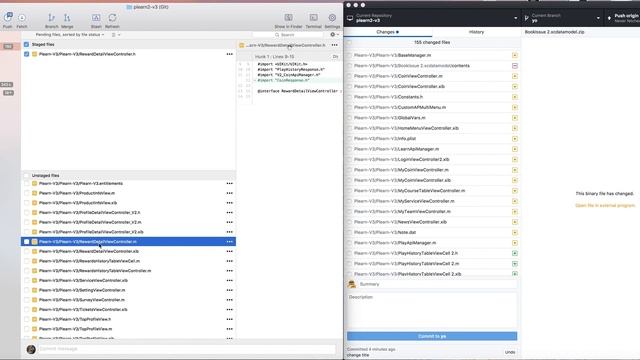The width and height of the screenshot is (640, 360).
Task: Select TicketsViewController.xib in unstaged list
Action: click(128, 310)
